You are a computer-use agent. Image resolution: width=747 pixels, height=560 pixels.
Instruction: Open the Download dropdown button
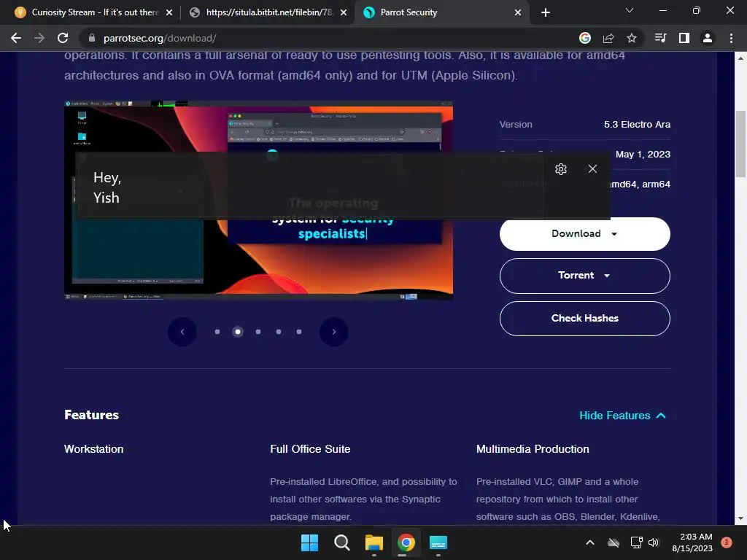(x=584, y=234)
